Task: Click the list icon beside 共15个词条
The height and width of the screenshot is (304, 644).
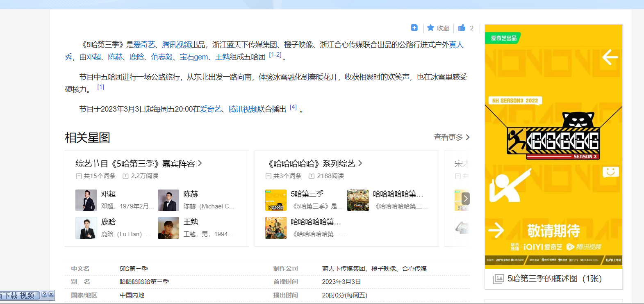Action: 79,176
